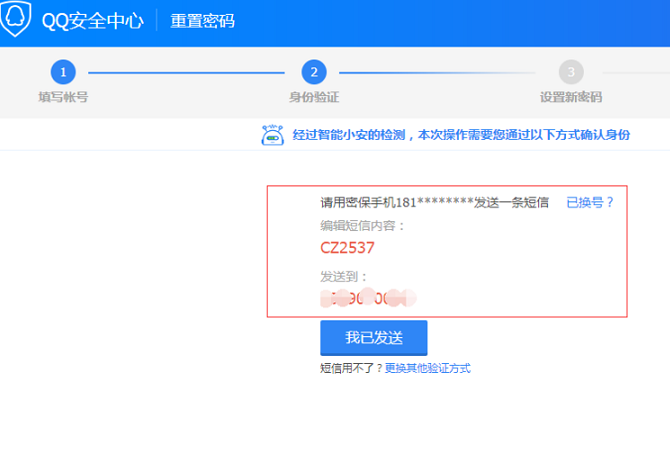The height and width of the screenshot is (458, 670).
Task: Click the QQ shield logo icon
Action: click(x=15, y=18)
